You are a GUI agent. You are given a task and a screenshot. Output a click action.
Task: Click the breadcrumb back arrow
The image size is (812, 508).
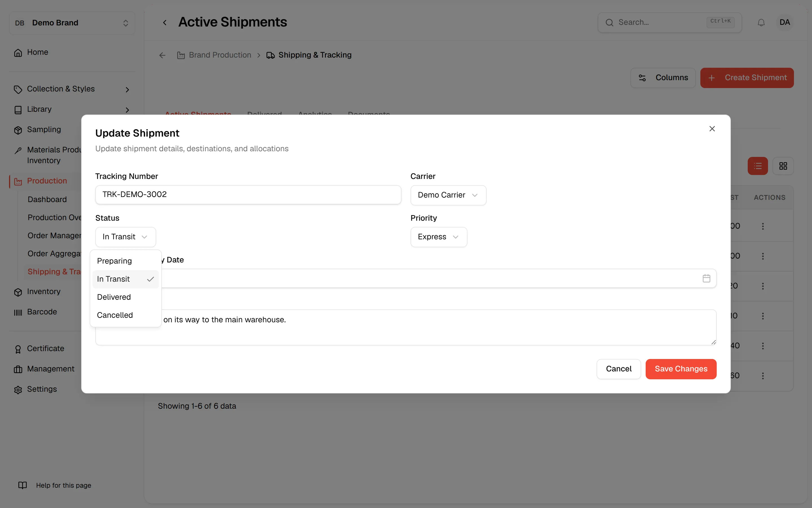pos(162,55)
